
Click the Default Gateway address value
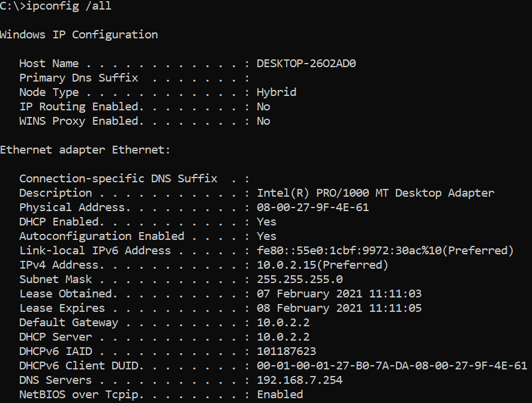click(x=283, y=323)
